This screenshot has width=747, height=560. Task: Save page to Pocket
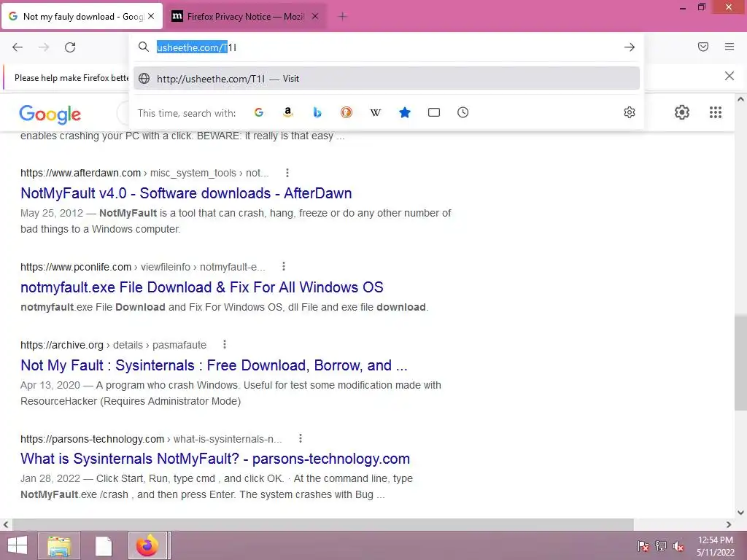click(x=703, y=47)
